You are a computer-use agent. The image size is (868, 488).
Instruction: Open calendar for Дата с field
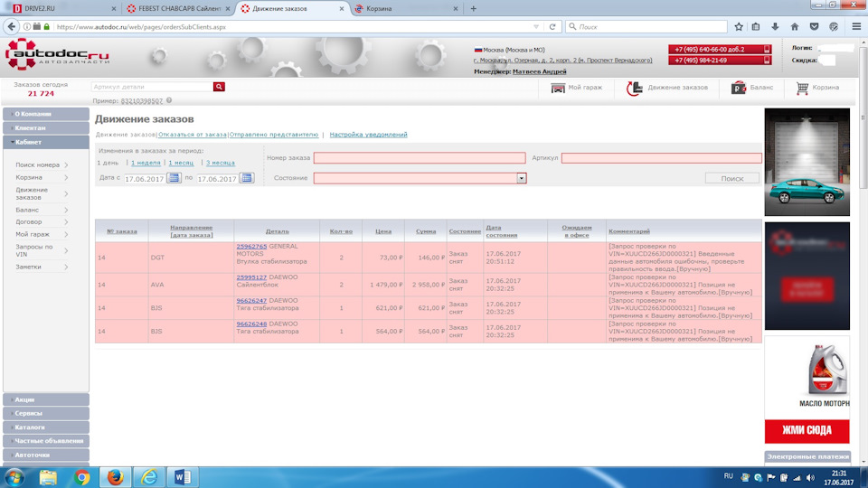click(174, 178)
